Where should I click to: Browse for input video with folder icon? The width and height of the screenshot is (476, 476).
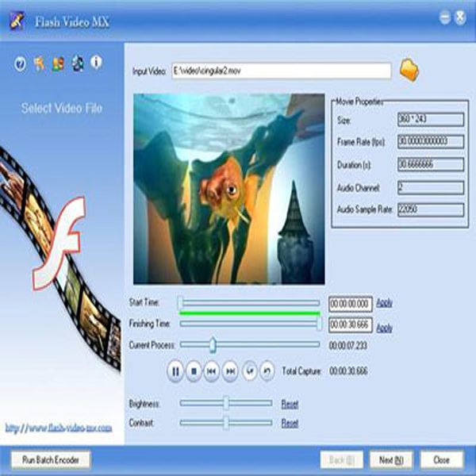pos(409,71)
